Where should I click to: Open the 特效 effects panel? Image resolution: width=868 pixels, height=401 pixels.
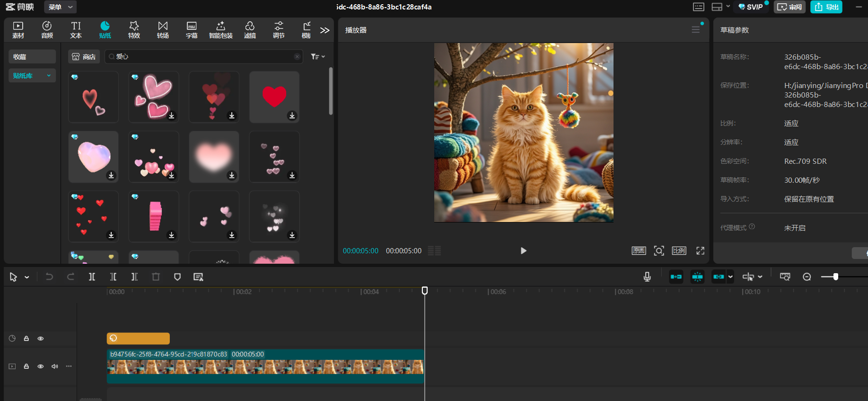coord(134,30)
